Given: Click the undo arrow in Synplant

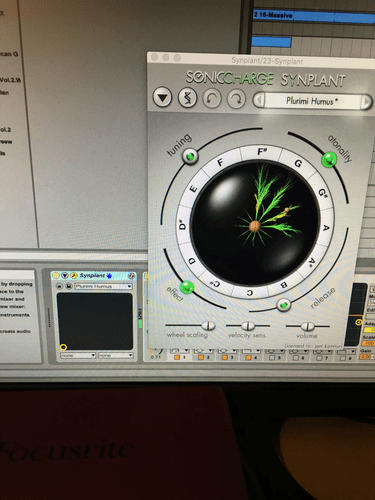Looking at the screenshot, I should (x=212, y=99).
